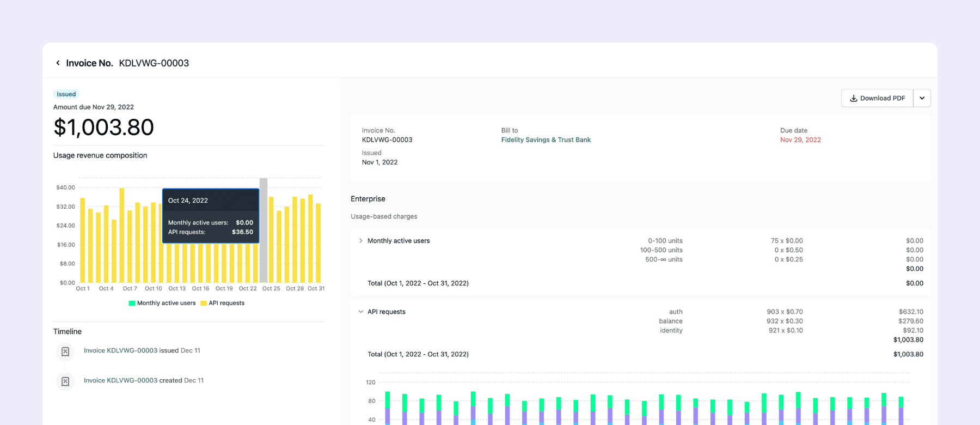Open the Invoice KDLVWG-00003 created timeline link
Screen dimensions: 980x425
coord(120,380)
